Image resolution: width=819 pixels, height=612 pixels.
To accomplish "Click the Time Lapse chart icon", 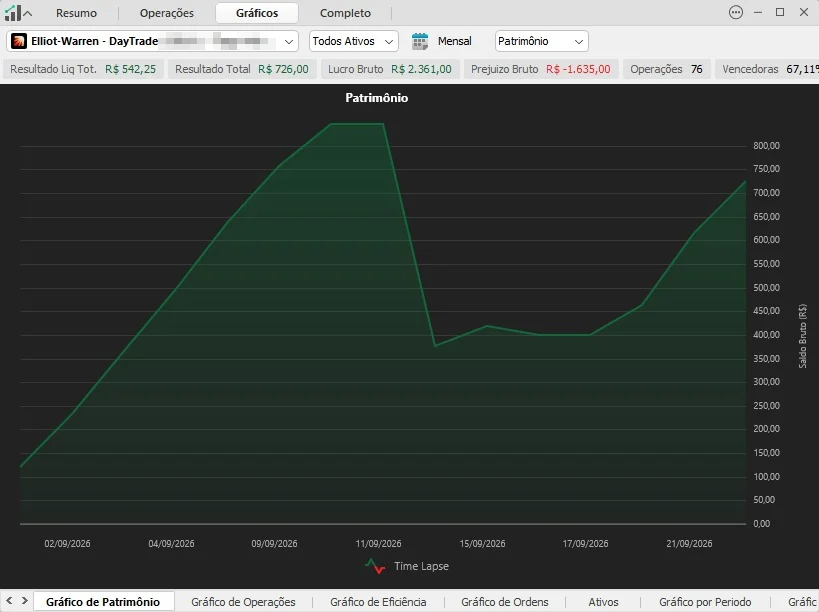I will 375,566.
